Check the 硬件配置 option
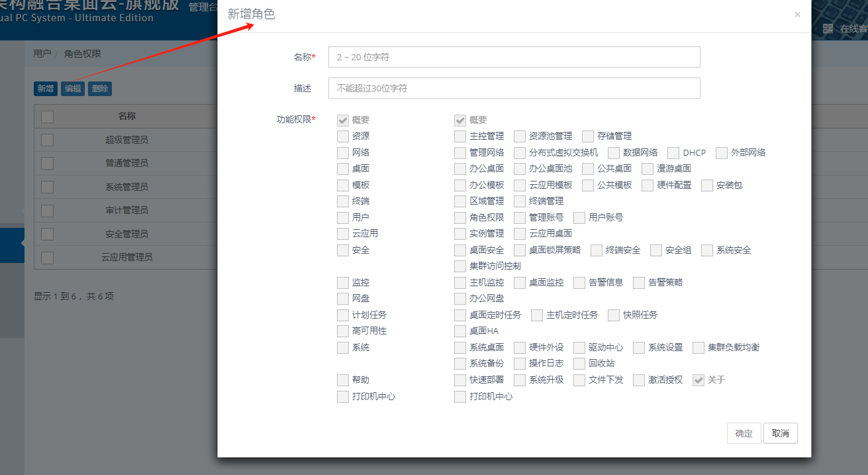The width and height of the screenshot is (868, 475). 648,185
